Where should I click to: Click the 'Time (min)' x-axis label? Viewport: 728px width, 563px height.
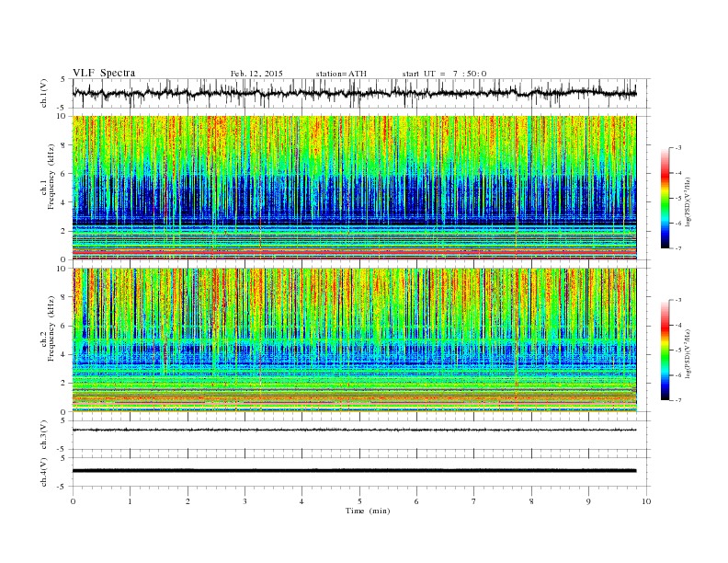click(368, 511)
